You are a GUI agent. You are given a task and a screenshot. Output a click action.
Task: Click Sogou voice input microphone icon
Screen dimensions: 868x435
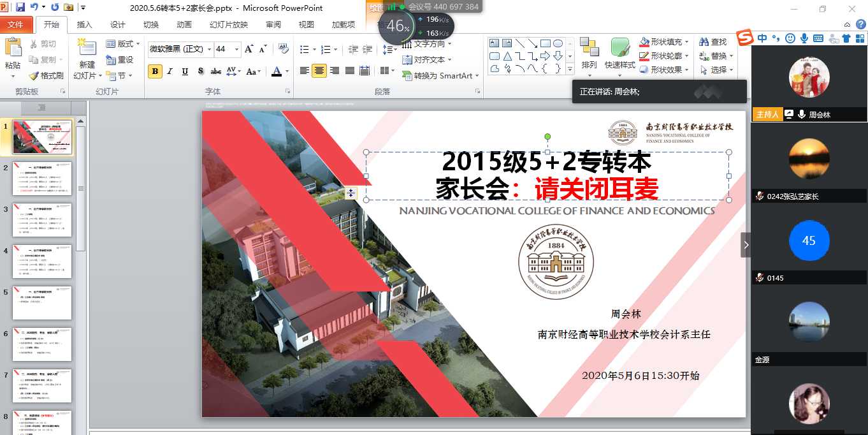pos(804,38)
